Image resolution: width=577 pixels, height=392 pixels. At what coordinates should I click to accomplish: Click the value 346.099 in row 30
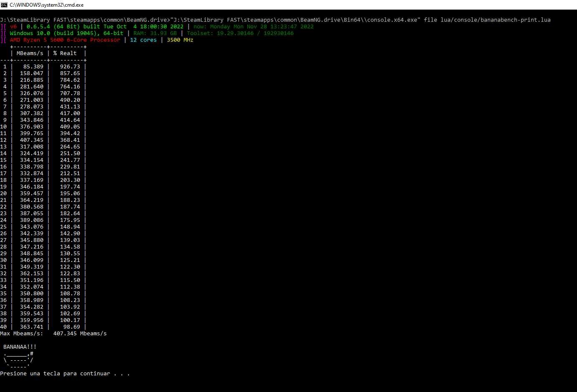pyautogui.click(x=32, y=260)
